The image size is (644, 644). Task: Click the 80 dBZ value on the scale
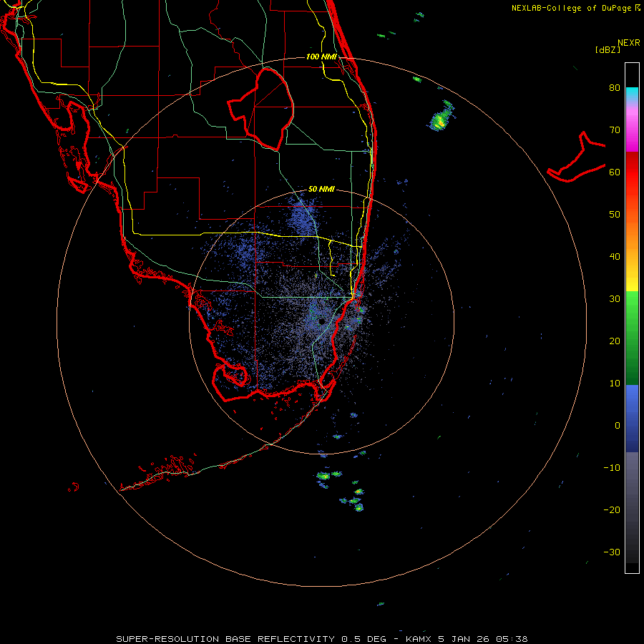tap(615, 88)
